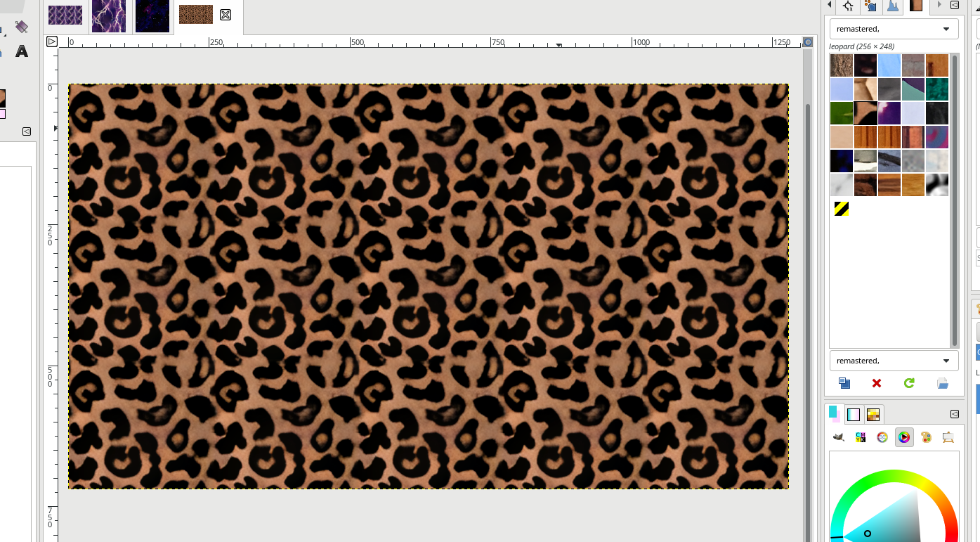The height and width of the screenshot is (542, 980).
Task: Open the dark blue starfield image tab
Action: 152,15
